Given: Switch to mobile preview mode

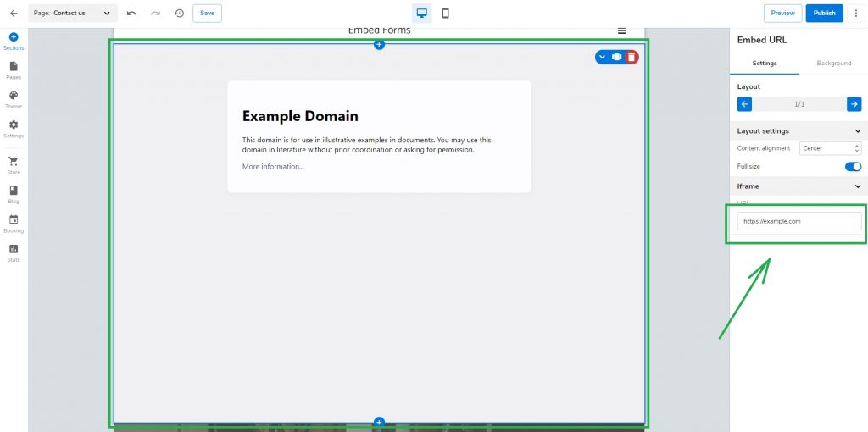Looking at the screenshot, I should (x=446, y=13).
